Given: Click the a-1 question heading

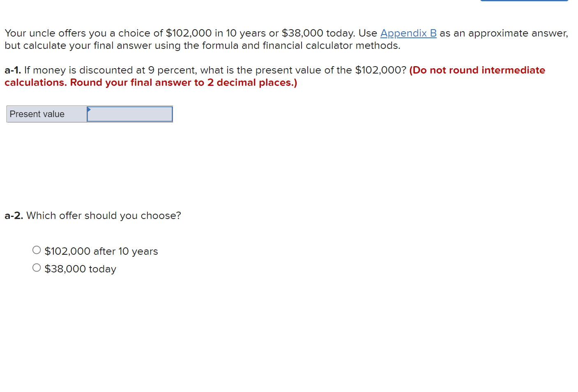Looking at the screenshot, I should pos(12,70).
